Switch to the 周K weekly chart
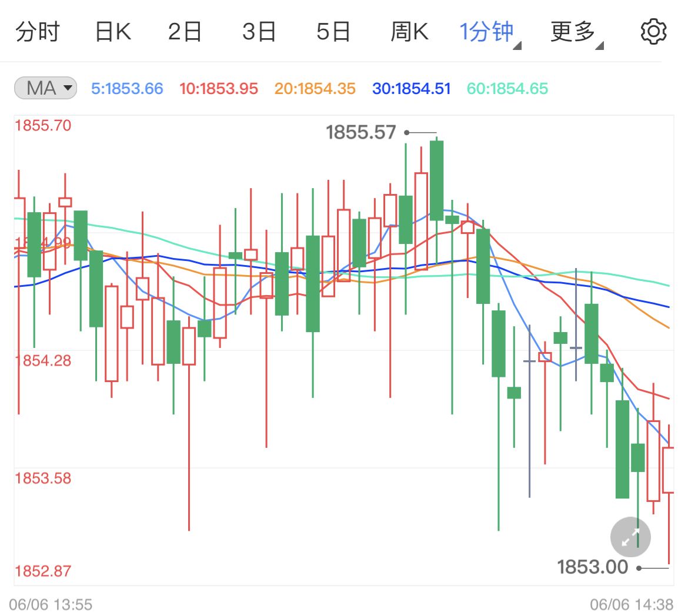The width and height of the screenshot is (688, 616). pyautogui.click(x=410, y=33)
